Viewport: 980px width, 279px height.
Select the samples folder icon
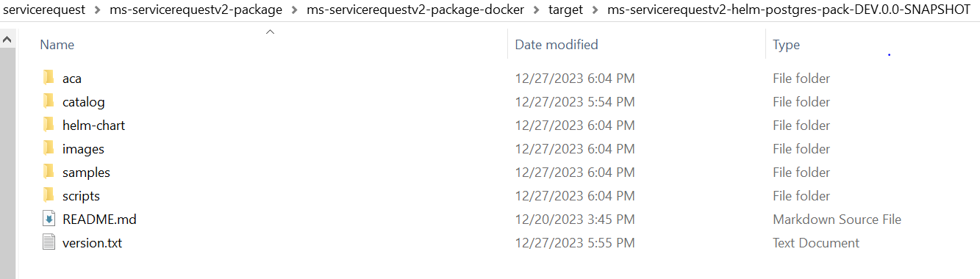click(49, 172)
